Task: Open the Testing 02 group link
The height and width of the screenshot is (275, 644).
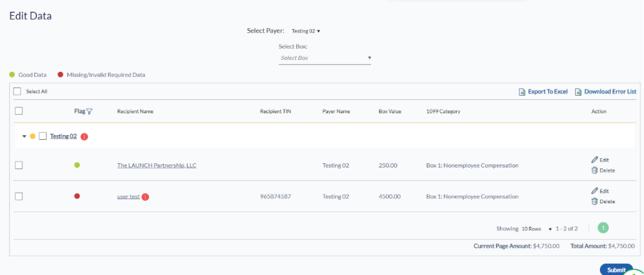Action: click(63, 136)
